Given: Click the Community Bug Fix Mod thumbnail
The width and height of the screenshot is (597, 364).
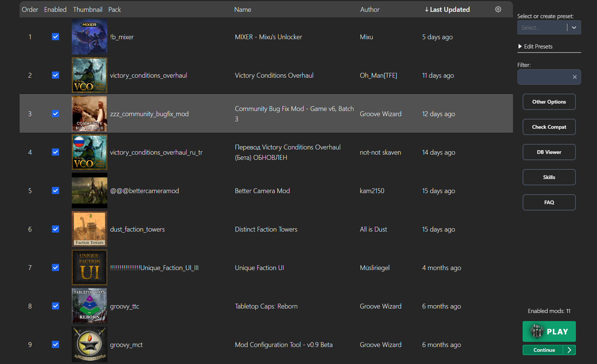Looking at the screenshot, I should click(89, 114).
